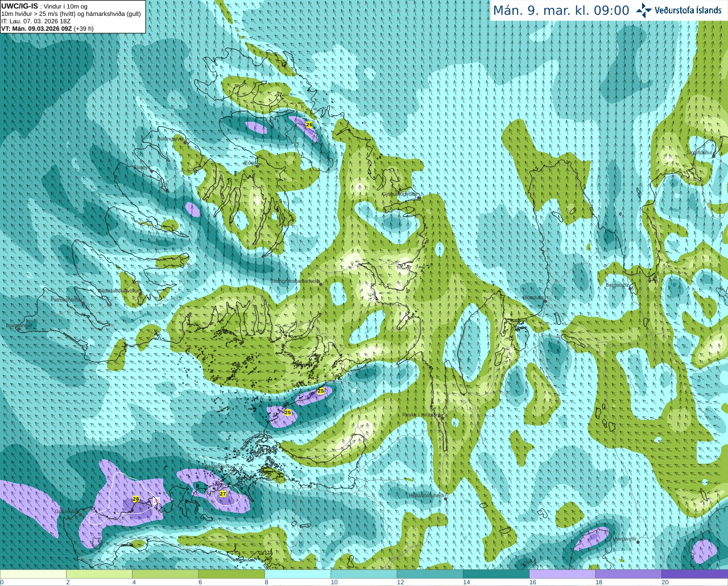Image resolution: width=728 pixels, height=586 pixels.
Task: Select the 20+ m/s dark purple legend swatch
Action: pos(694,574)
